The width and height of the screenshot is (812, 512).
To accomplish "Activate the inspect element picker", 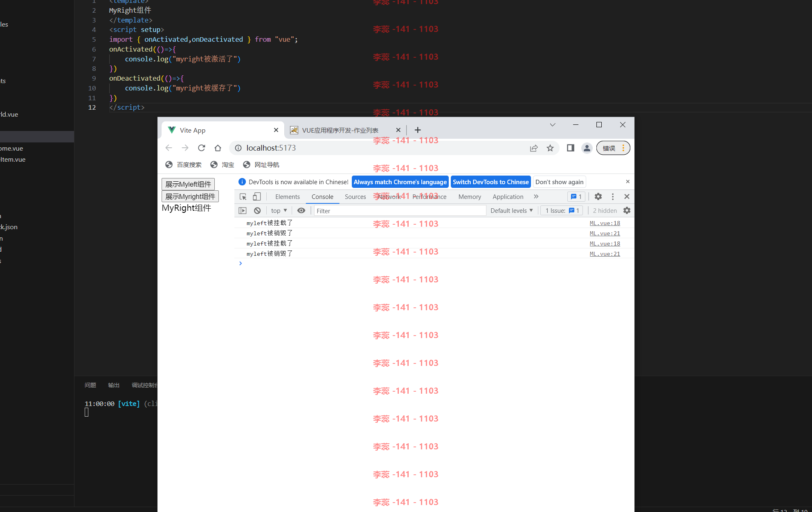I will pyautogui.click(x=243, y=197).
